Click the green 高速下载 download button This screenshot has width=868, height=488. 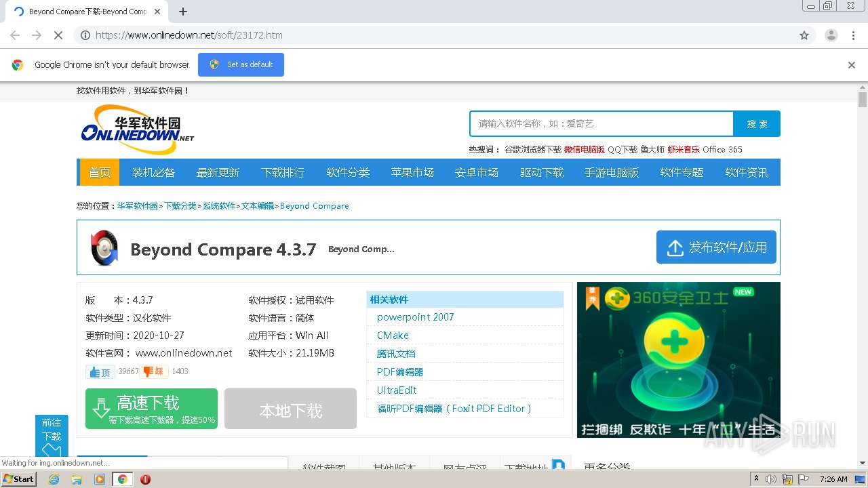[151, 409]
